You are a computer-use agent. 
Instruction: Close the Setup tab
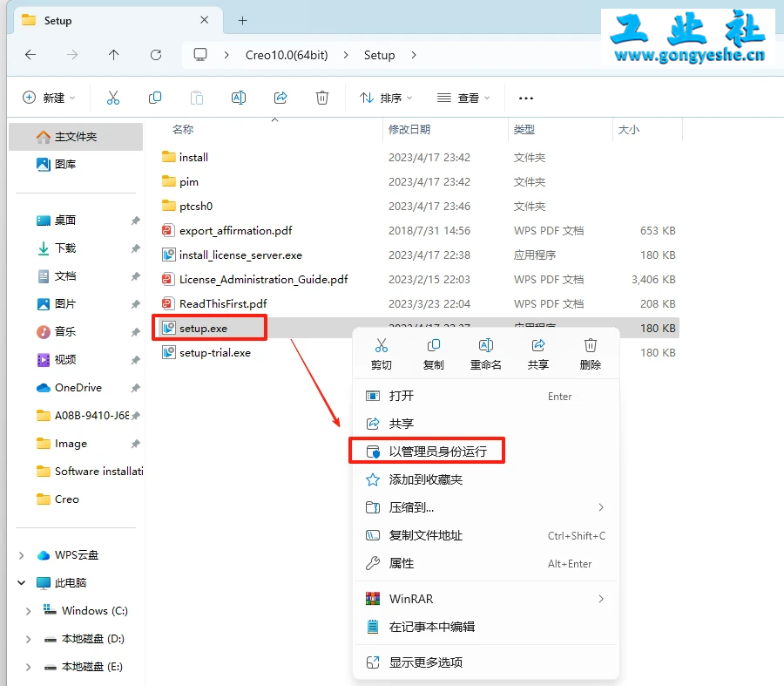click(204, 20)
